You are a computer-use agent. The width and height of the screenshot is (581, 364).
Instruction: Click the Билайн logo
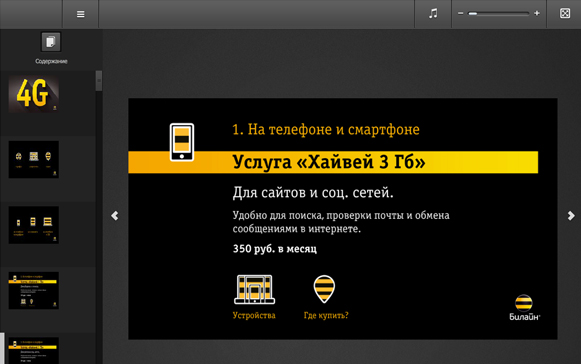point(524,308)
